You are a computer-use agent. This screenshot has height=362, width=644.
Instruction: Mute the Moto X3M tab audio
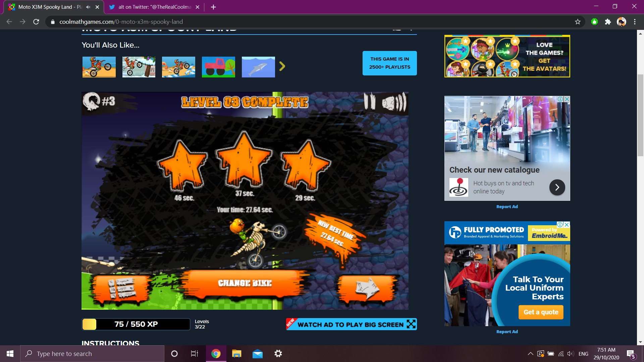pyautogui.click(x=88, y=7)
